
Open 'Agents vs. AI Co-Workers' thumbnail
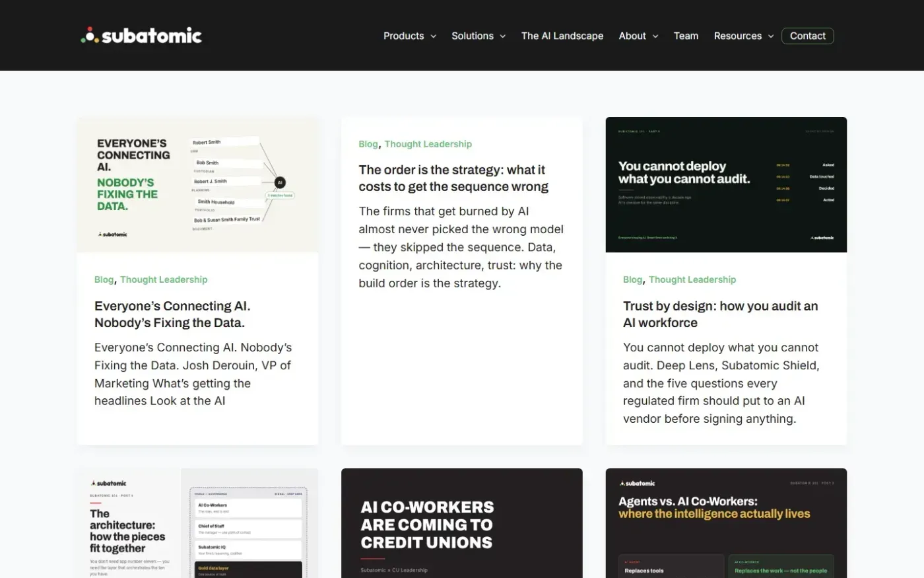click(x=726, y=523)
